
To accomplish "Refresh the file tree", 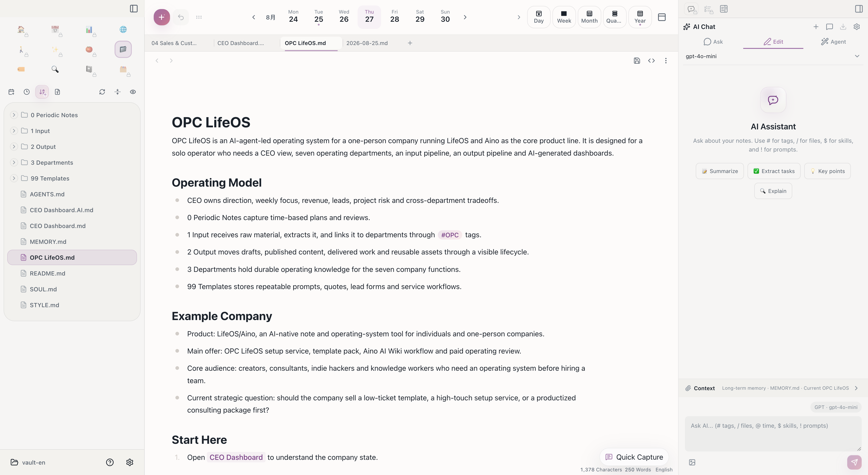I will tap(102, 92).
